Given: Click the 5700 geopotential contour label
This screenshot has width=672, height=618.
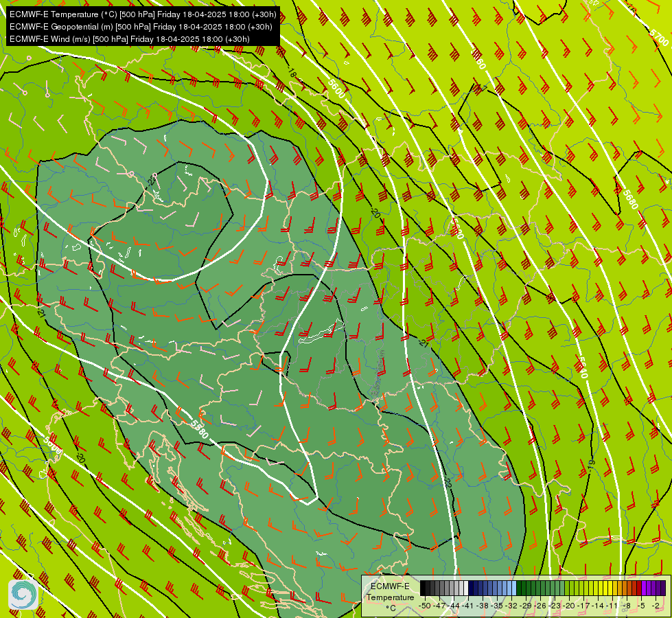Looking at the screenshot, I should click(x=659, y=38).
